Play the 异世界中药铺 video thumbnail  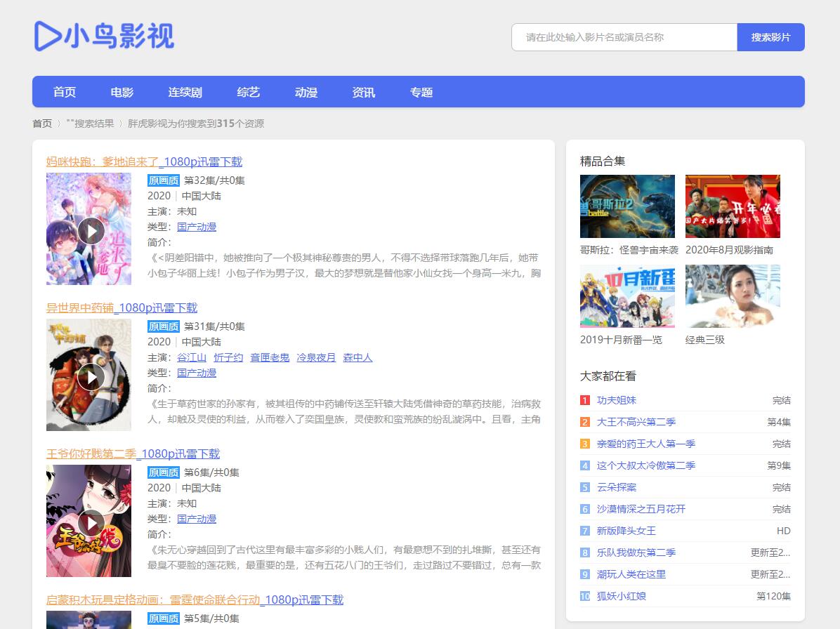click(x=91, y=377)
